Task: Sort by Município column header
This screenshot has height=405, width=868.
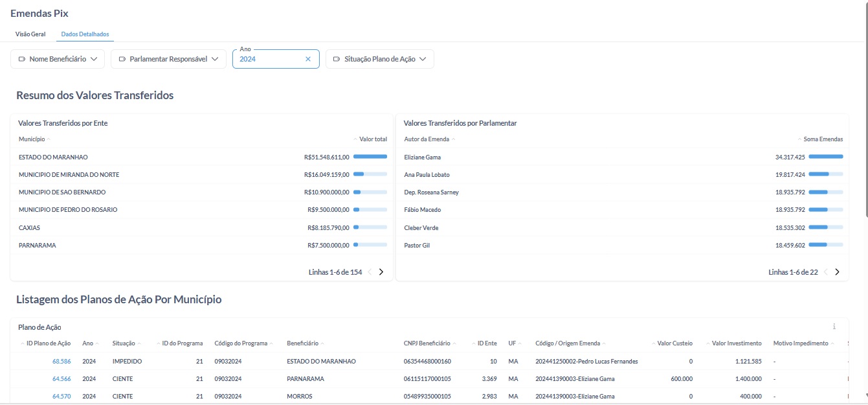Action: (x=32, y=139)
